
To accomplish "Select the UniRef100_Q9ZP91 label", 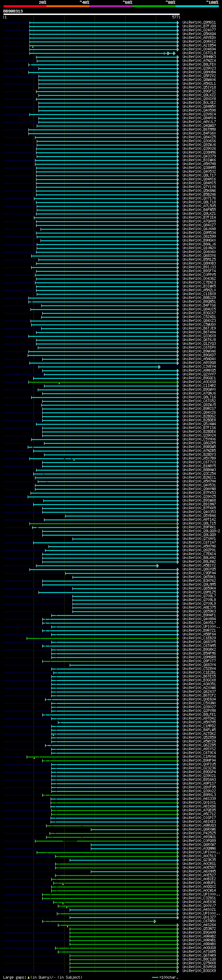I will click(x=199, y=550).
